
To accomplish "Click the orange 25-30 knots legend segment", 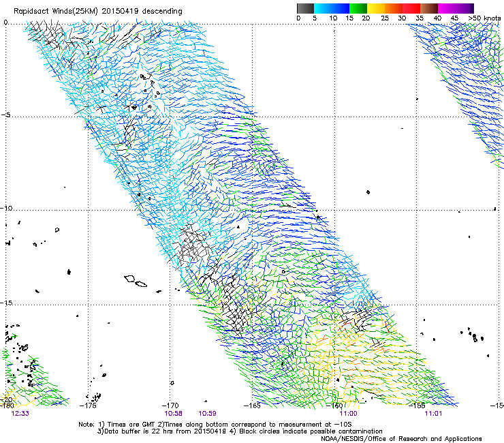I will [394, 8].
